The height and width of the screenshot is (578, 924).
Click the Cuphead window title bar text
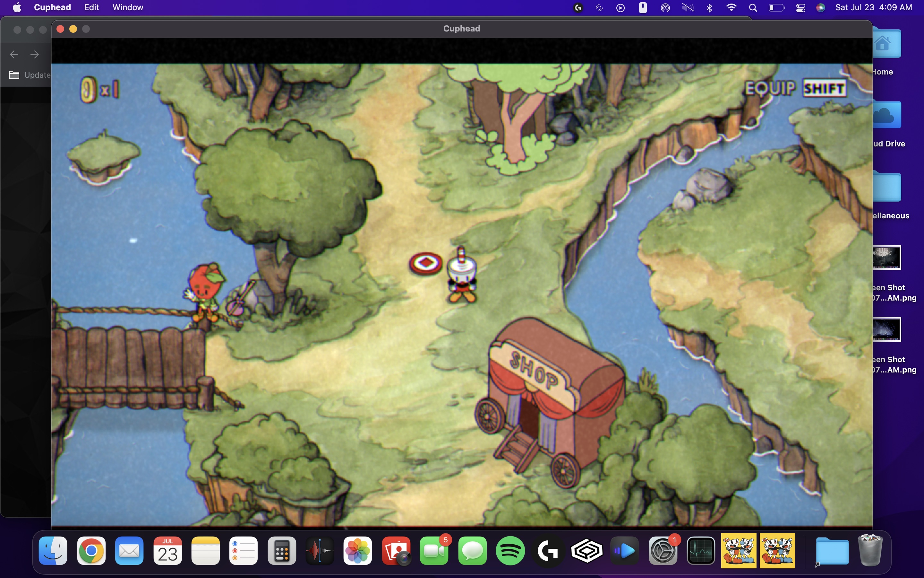click(x=461, y=29)
